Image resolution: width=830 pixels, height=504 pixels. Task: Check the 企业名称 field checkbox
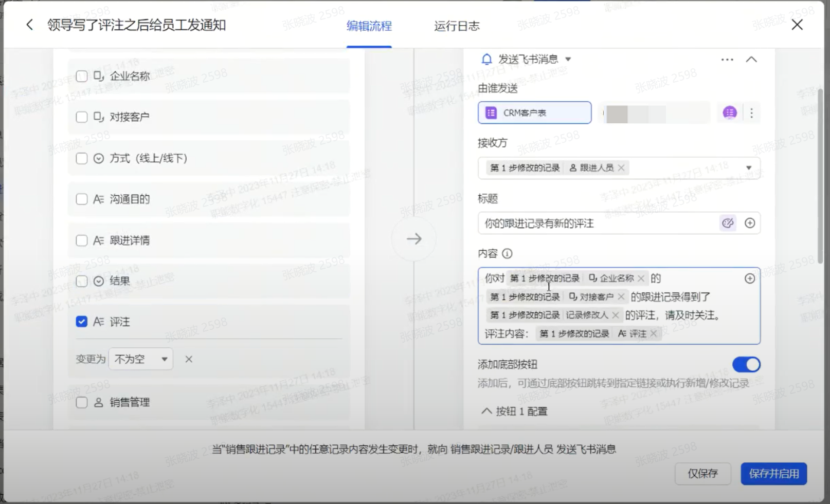82,76
